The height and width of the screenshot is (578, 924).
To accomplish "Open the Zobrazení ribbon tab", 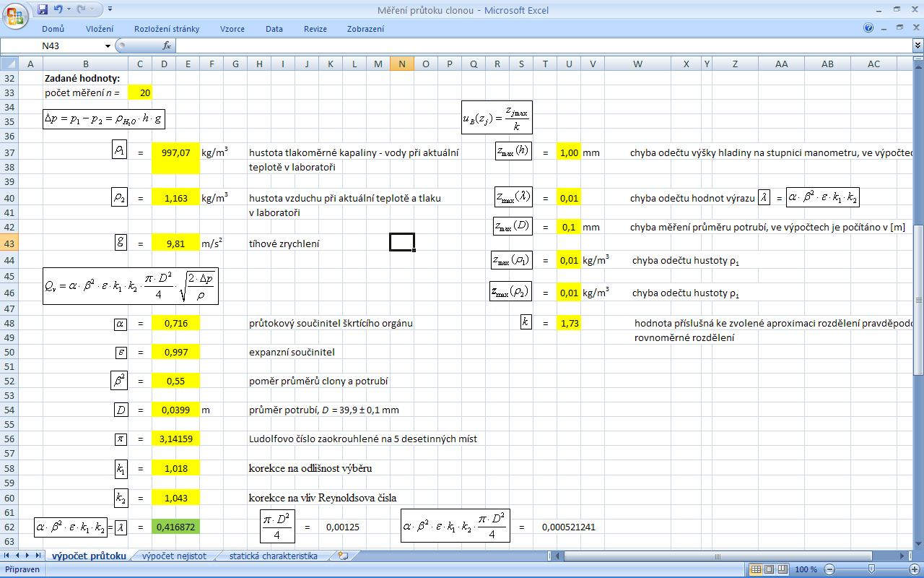I will tap(365, 29).
